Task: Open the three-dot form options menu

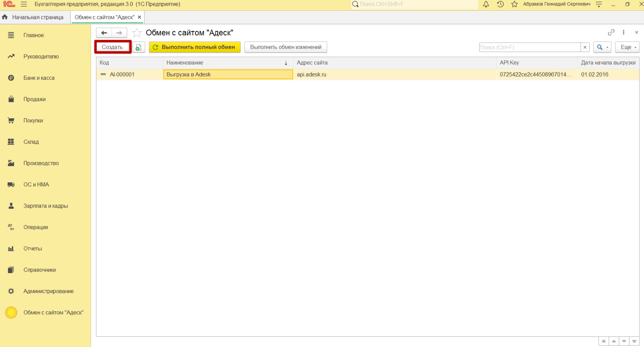Action: (624, 32)
